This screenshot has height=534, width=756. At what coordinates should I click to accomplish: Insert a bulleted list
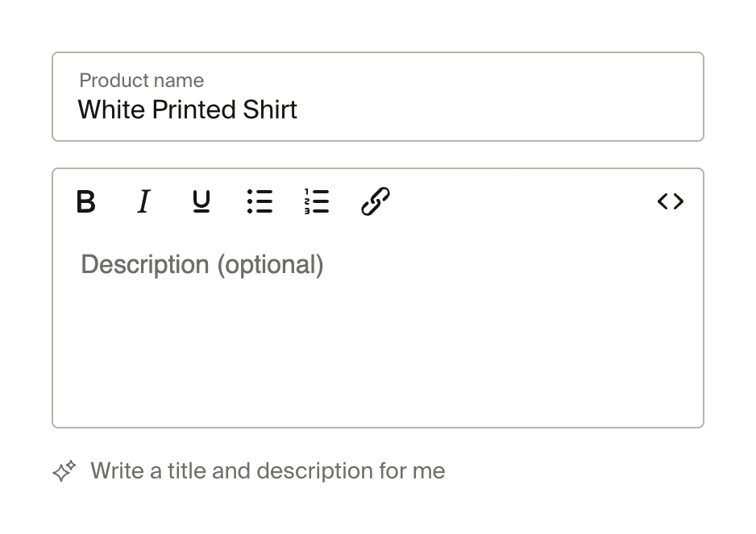pyautogui.click(x=260, y=201)
